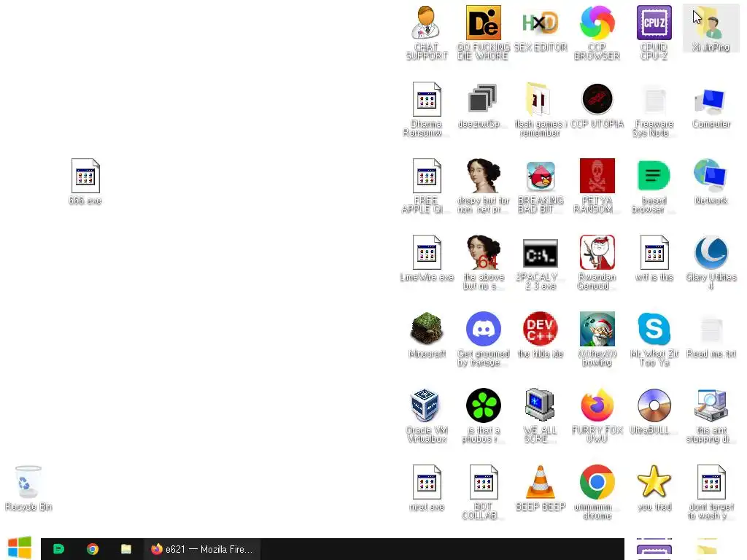Select the Skype 'Mr. Whar Zit Too Ya' icon
Viewport: 747px width, 560px height.
pos(654,329)
